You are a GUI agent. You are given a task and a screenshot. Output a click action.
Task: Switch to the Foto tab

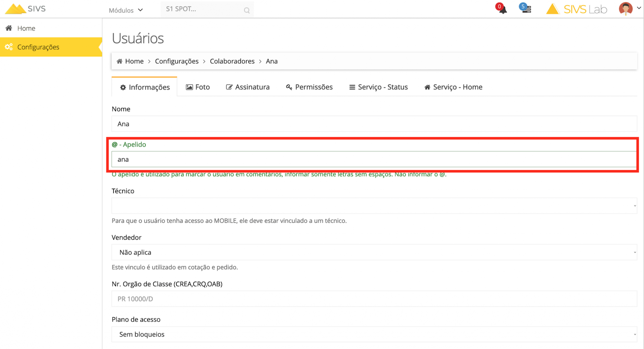pos(197,87)
